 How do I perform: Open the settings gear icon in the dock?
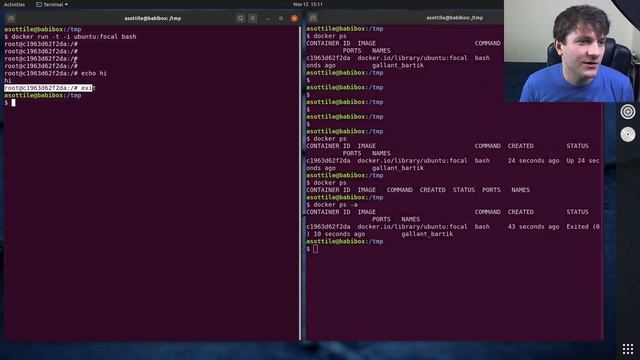(628, 111)
